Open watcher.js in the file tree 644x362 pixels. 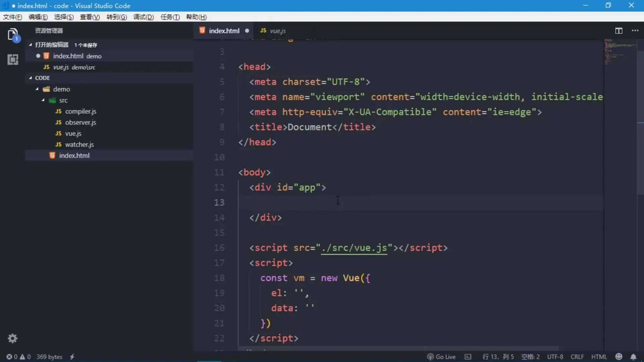[x=109, y=144]
